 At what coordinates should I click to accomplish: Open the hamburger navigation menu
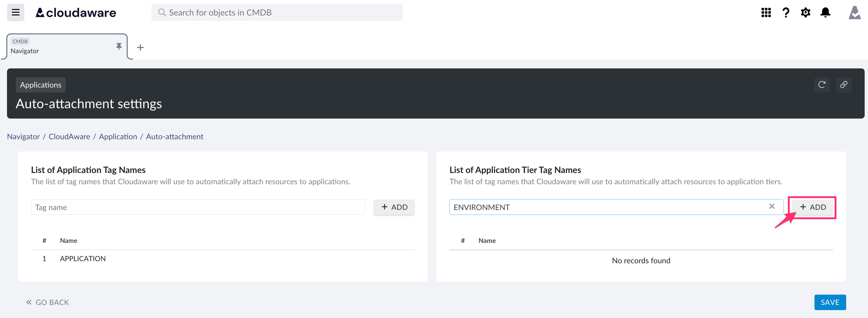pos(15,12)
